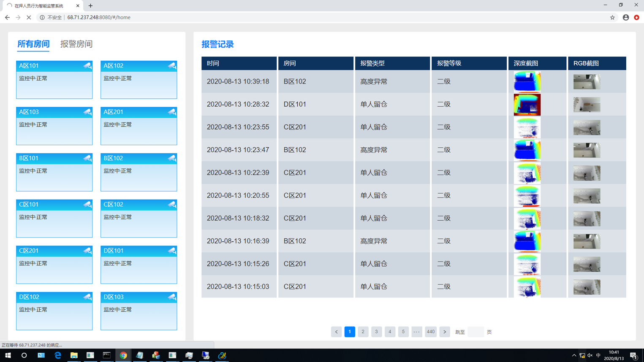Jump to page 440 of alarm records
Viewport: 644px width, 362px height.
(430, 332)
